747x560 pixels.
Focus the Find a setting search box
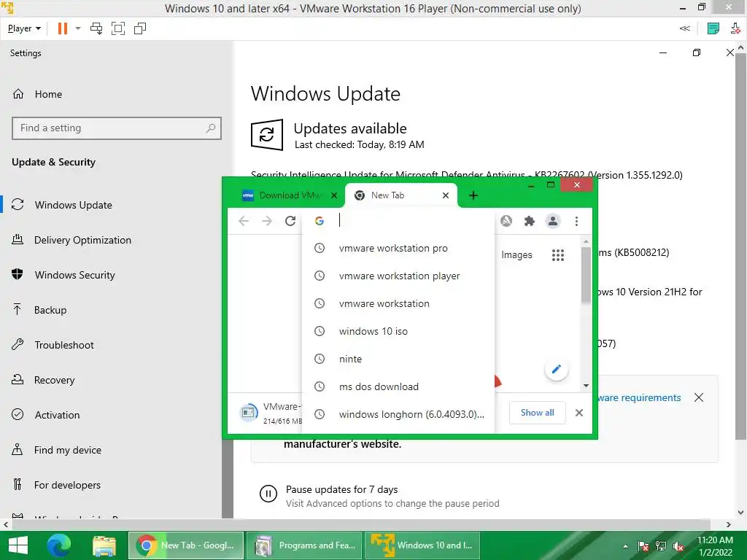[x=117, y=128]
